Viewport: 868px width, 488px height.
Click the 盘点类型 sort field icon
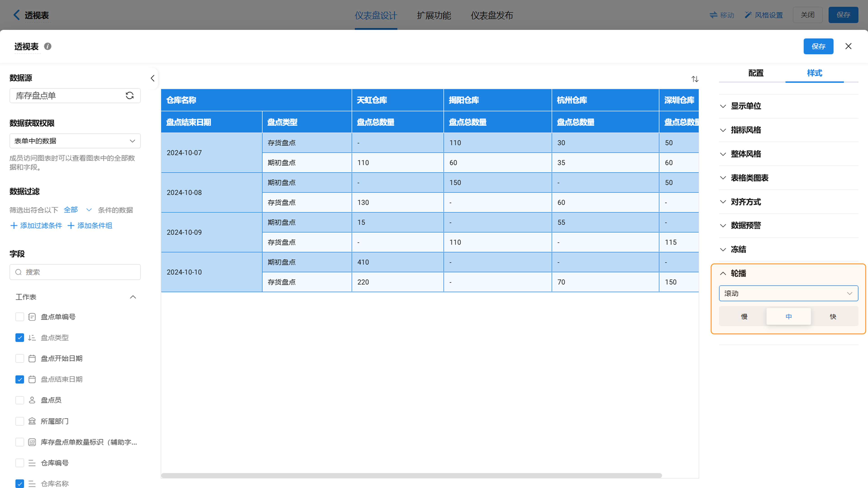[32, 338]
